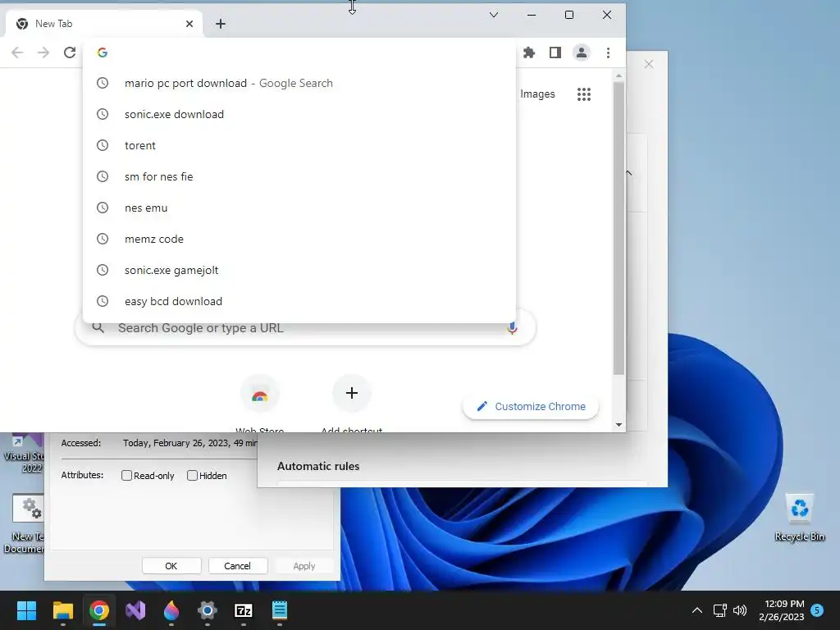Open the clock showing 12:09 PM
840x630 pixels.
[782, 610]
